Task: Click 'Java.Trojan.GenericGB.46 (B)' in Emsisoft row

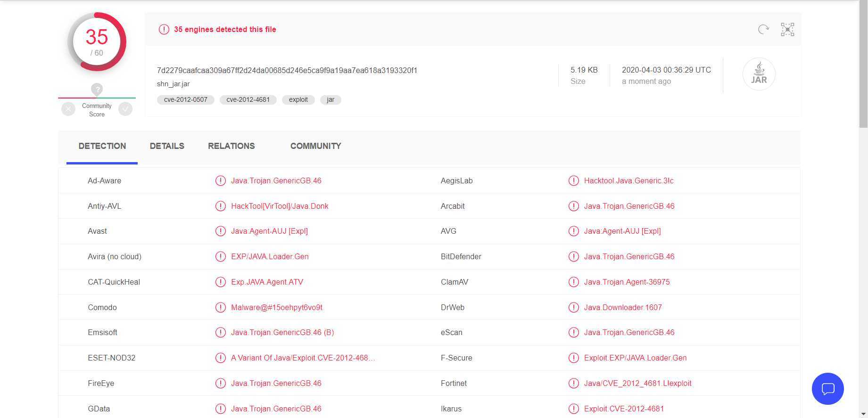Action: [x=282, y=332]
